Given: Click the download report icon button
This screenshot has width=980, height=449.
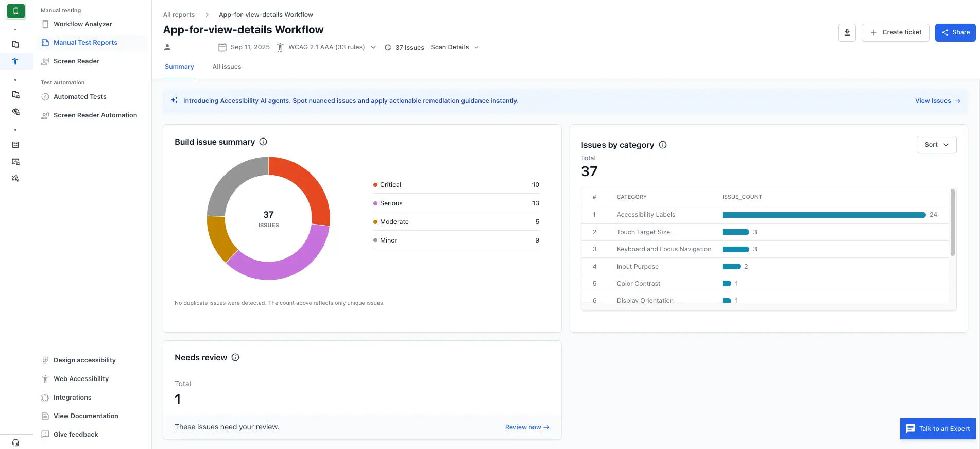Looking at the screenshot, I should click(847, 32).
